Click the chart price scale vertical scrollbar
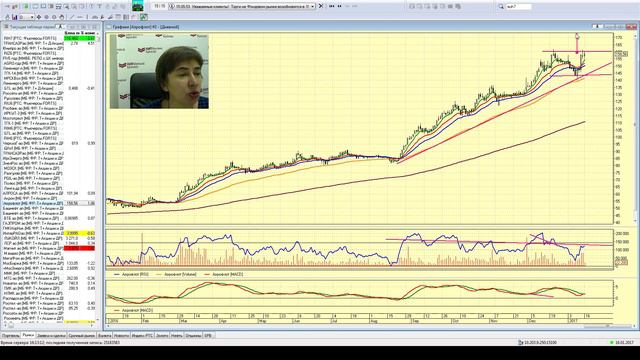The image size is (640, 360). coord(635,127)
